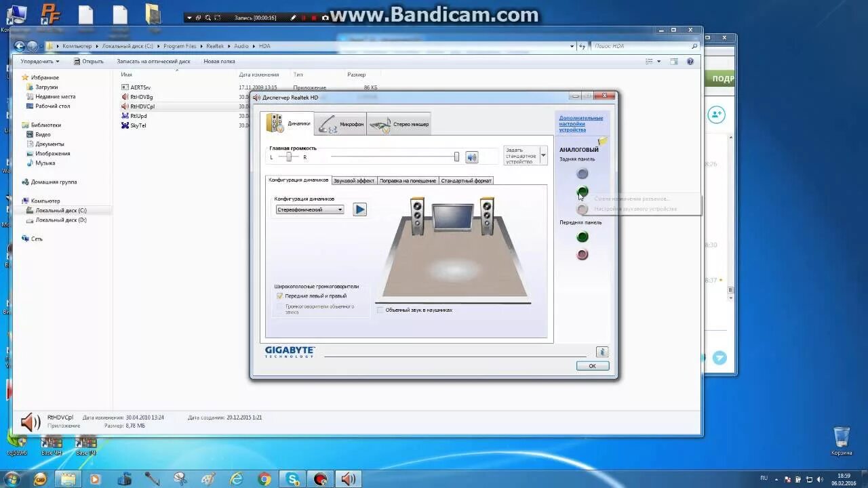Image resolution: width=868 pixels, height=488 pixels.
Task: Mute master volume with speaker button
Action: 472,157
